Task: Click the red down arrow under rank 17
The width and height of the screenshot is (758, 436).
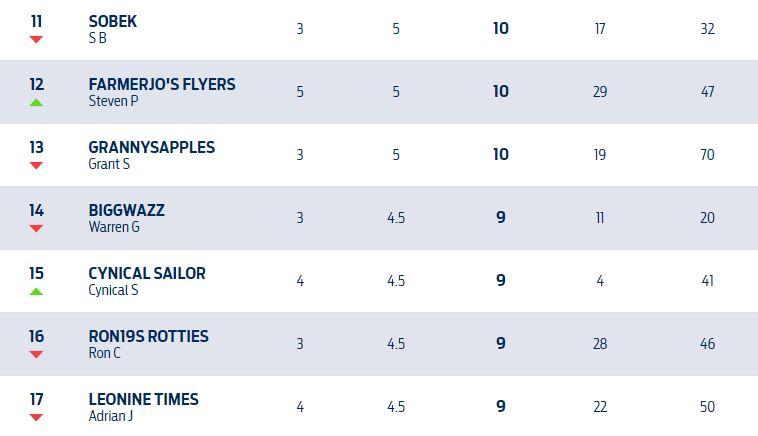Action: (37, 417)
